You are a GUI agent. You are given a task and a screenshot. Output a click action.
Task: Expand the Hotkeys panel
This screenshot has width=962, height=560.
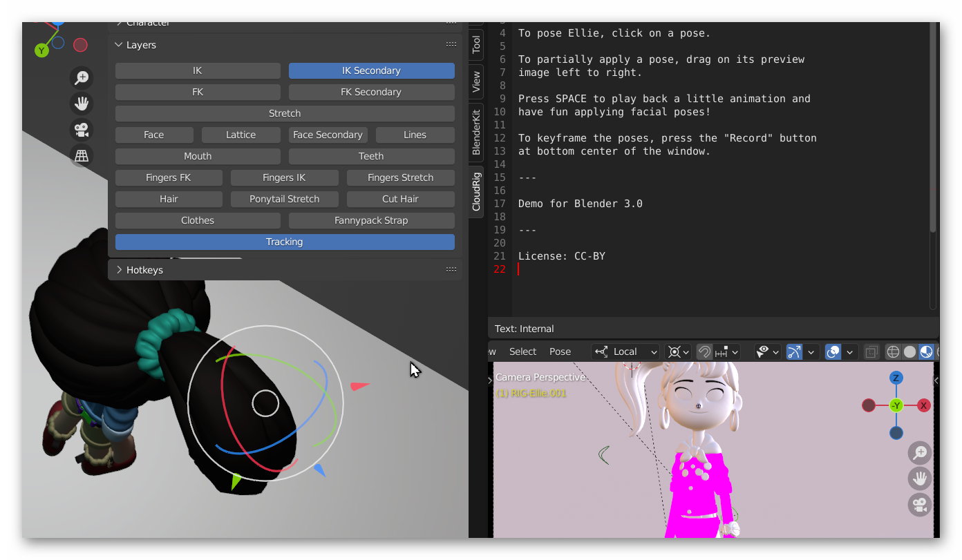[x=119, y=269]
